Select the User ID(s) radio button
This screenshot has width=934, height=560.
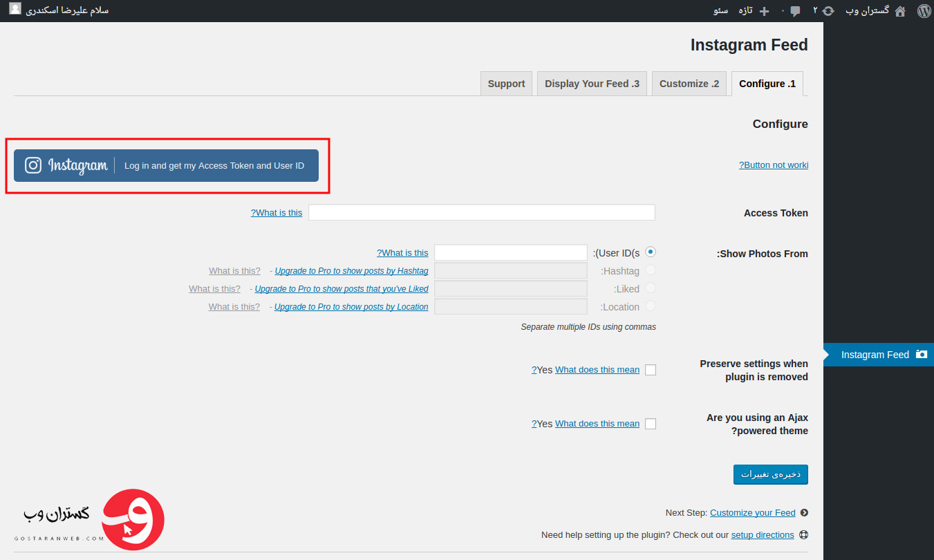(x=650, y=252)
